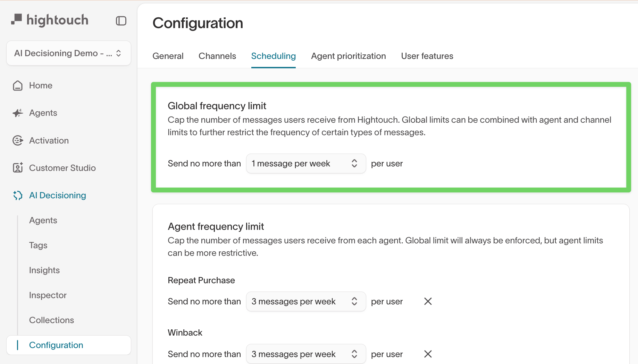This screenshot has width=638, height=364.
Task: Remove the Winback agent frequency limit
Action: [428, 354]
